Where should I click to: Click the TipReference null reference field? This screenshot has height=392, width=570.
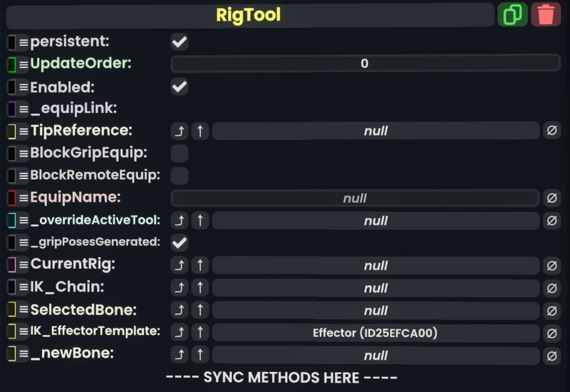click(376, 131)
